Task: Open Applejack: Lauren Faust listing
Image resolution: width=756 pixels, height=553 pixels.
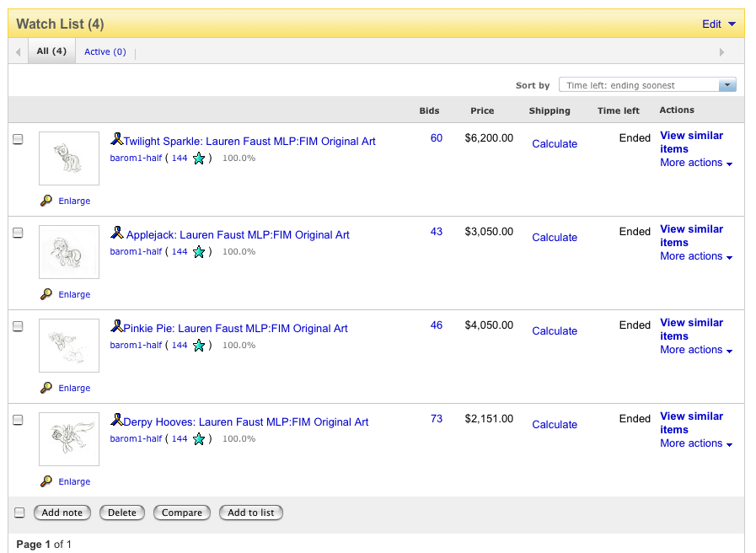Action: pyautogui.click(x=238, y=235)
